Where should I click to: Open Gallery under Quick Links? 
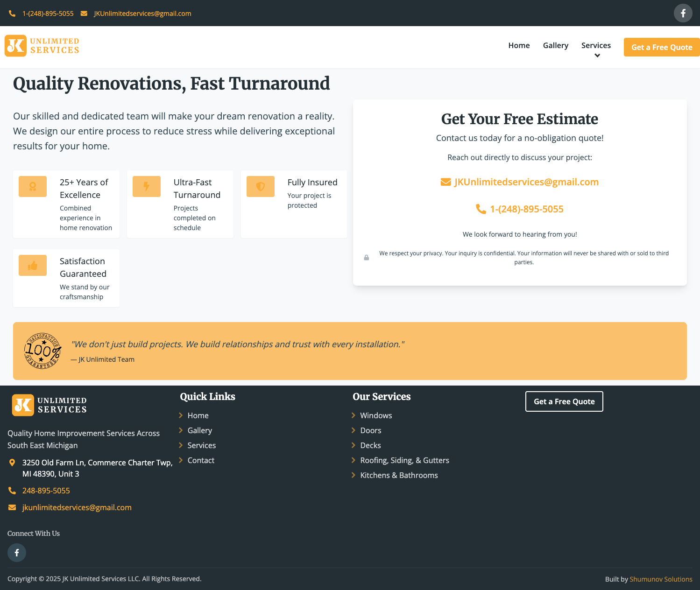[x=200, y=430]
